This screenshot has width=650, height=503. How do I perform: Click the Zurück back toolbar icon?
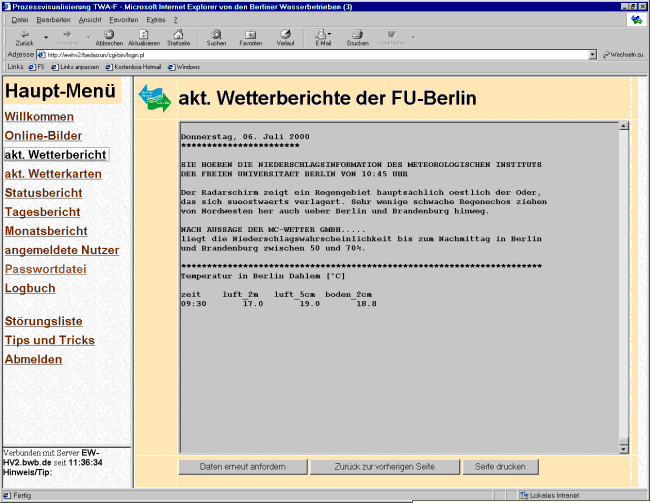pos(25,36)
